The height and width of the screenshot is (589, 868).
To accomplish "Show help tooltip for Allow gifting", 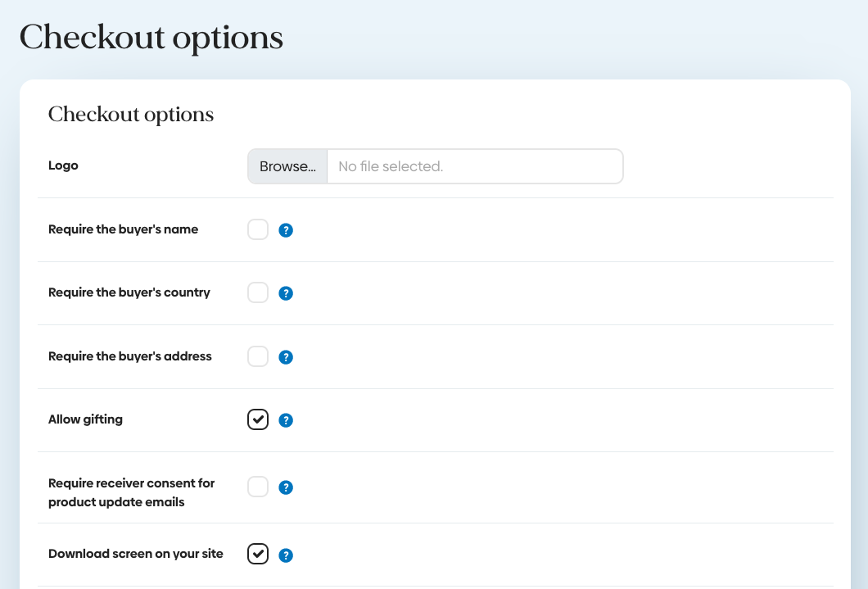I will pos(286,420).
